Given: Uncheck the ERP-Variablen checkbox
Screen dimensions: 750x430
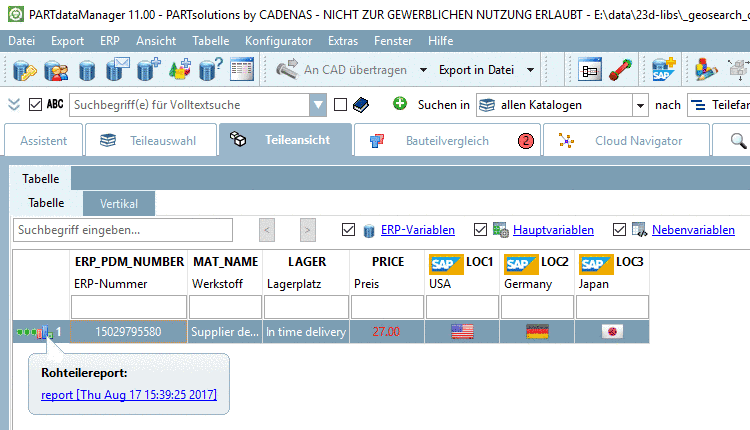Looking at the screenshot, I should pyautogui.click(x=348, y=230).
